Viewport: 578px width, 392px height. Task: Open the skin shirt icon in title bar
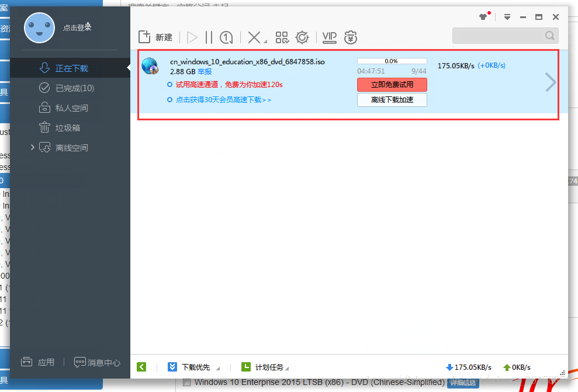click(483, 16)
